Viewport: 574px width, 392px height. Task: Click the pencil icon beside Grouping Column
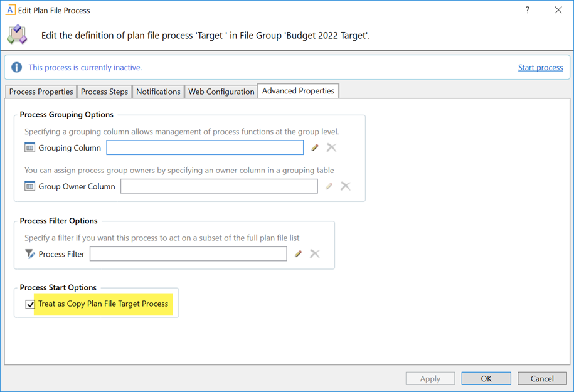pos(315,148)
